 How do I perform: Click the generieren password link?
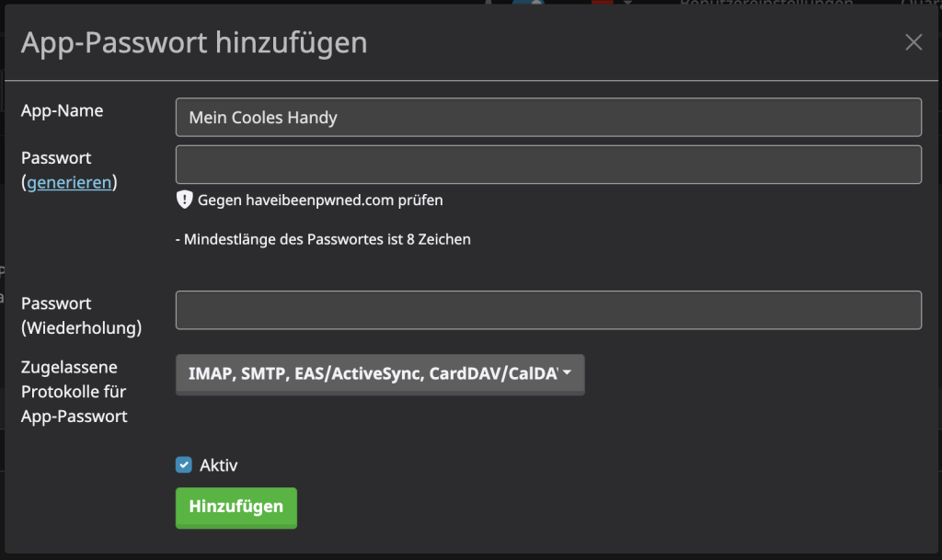70,182
